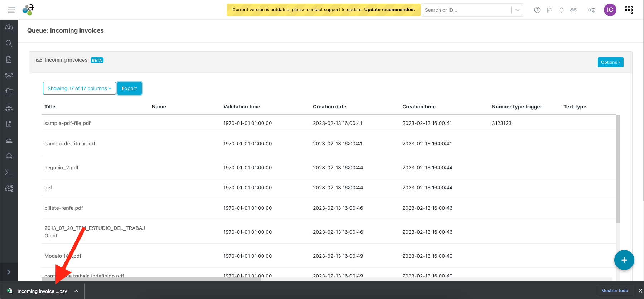Open the apps grid icon at top right

[629, 10]
